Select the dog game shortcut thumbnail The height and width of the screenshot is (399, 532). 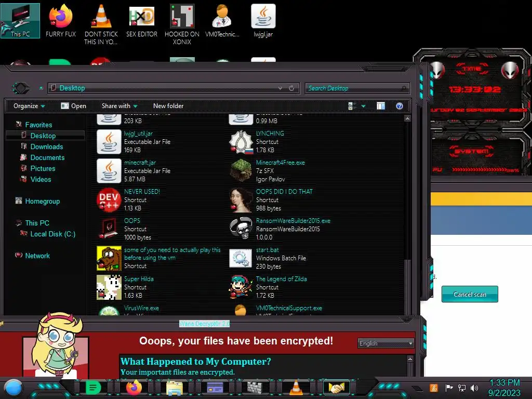pyautogui.click(x=109, y=258)
